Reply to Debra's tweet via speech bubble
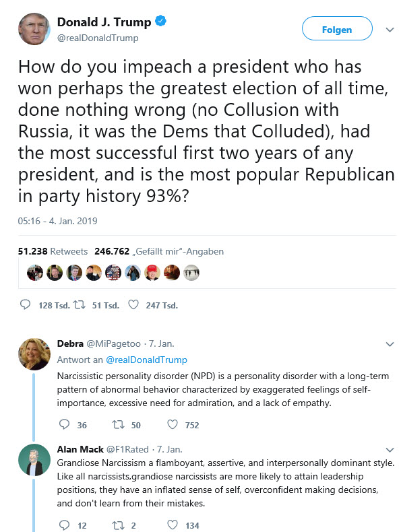Image resolution: width=399 pixels, height=532 pixels. (x=64, y=424)
